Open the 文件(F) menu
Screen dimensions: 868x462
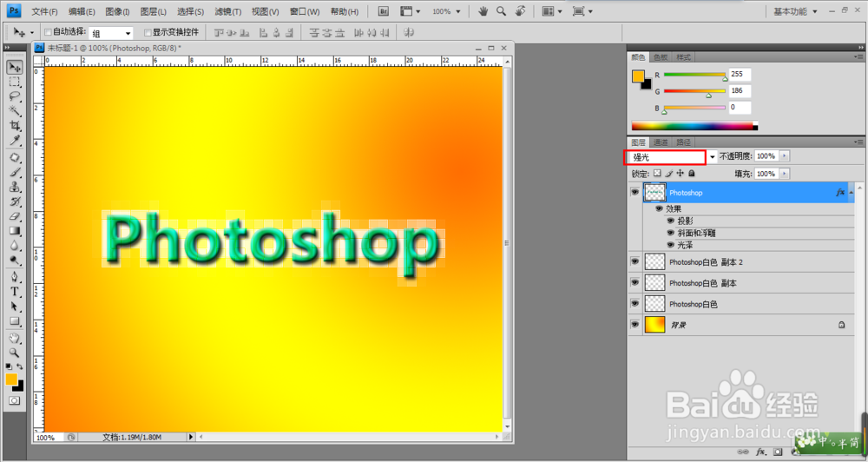pos(44,11)
